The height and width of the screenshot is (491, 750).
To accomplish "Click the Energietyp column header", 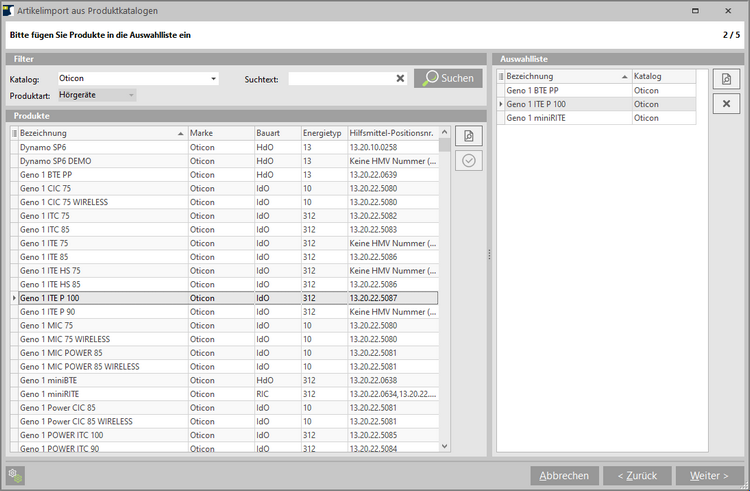I will (x=324, y=133).
